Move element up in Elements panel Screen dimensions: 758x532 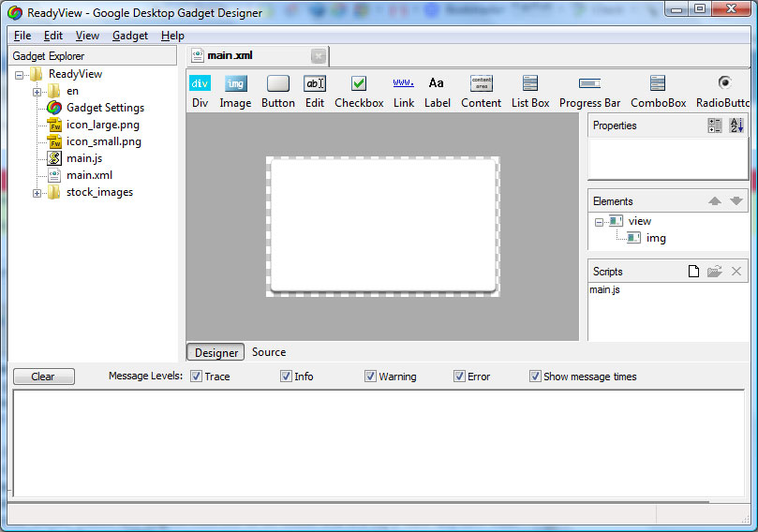point(715,201)
